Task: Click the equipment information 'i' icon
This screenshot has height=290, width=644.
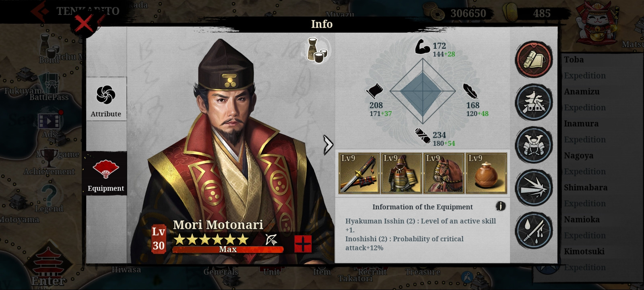Action: click(500, 206)
